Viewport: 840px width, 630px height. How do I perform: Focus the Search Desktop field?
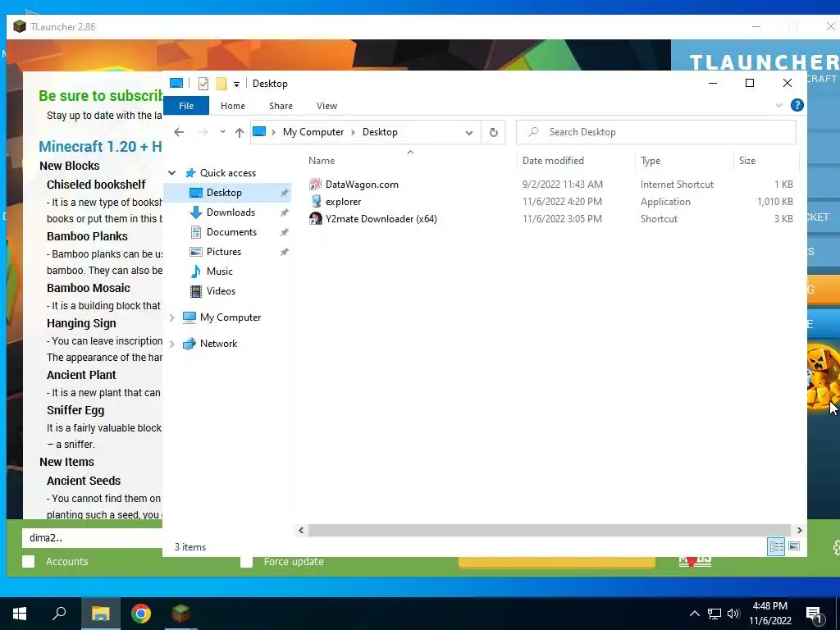tap(656, 132)
